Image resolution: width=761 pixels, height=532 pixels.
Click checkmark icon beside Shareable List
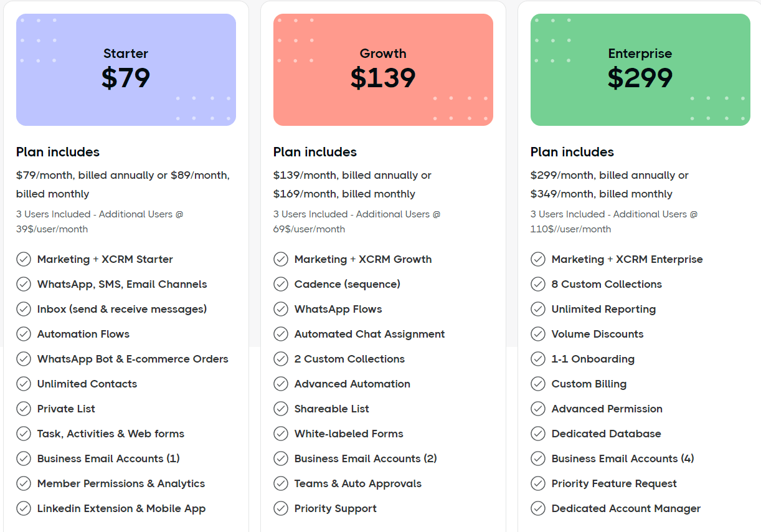(x=281, y=409)
